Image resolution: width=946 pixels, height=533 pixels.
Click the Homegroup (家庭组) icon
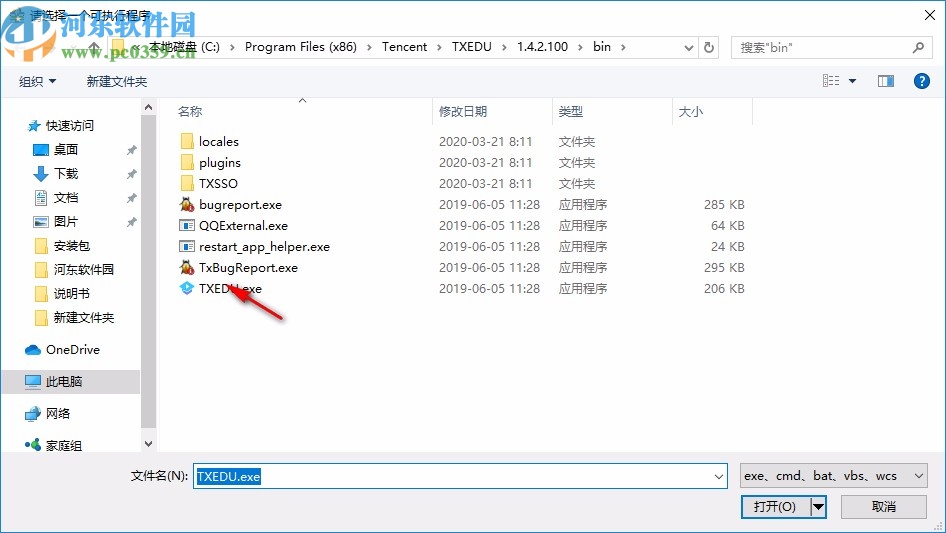33,445
